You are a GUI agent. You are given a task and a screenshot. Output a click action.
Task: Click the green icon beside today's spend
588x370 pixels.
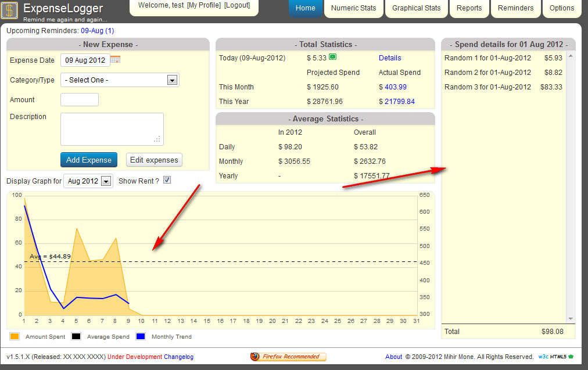332,57
